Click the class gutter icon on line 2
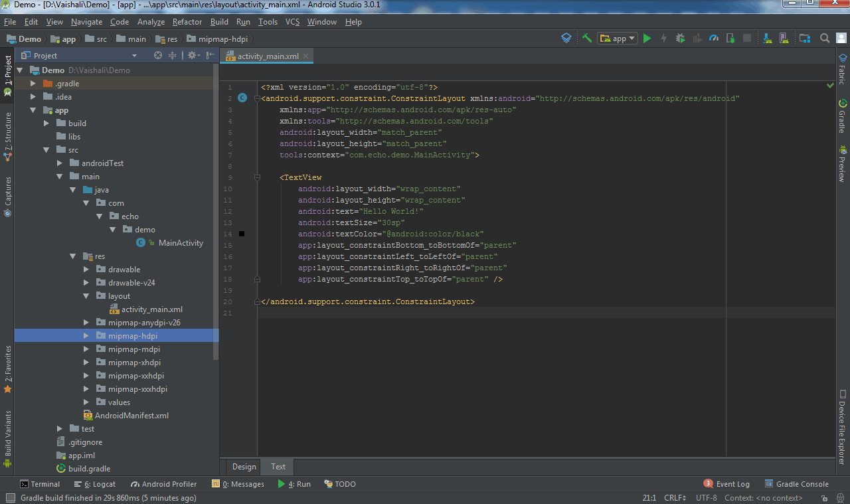The width and height of the screenshot is (850, 504). pyautogui.click(x=242, y=98)
